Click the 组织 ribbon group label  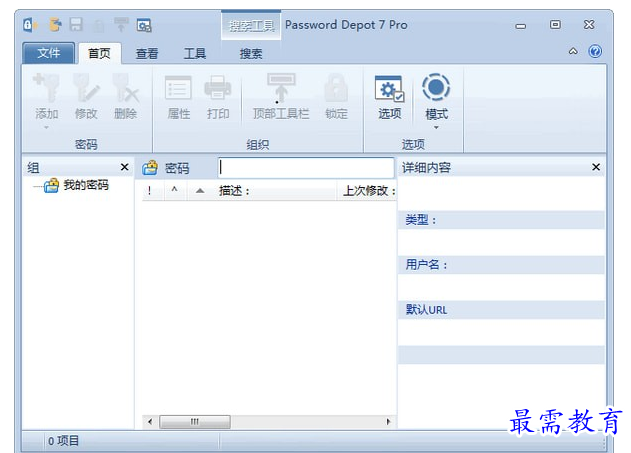click(258, 144)
